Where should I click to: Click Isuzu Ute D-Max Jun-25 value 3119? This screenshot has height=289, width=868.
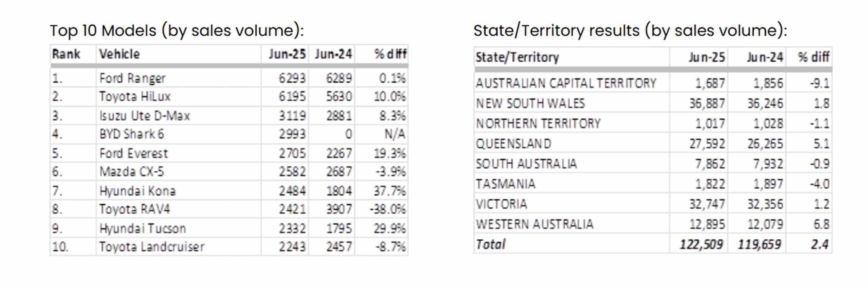click(292, 116)
